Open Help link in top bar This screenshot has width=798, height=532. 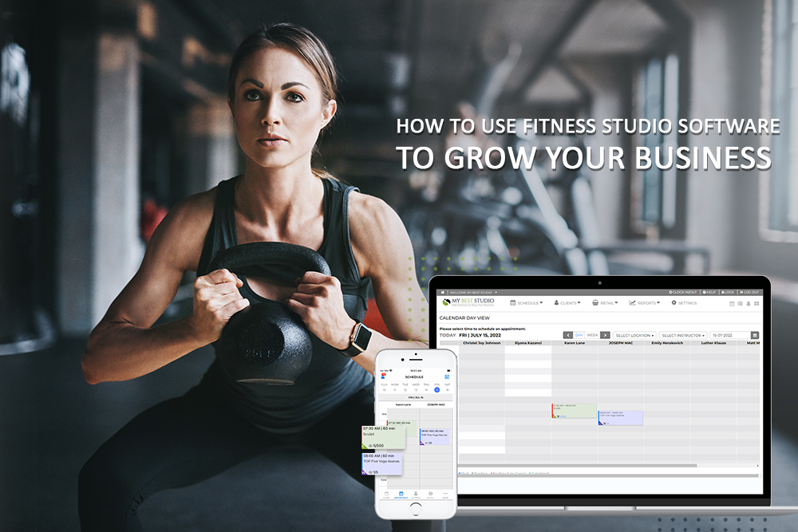(709, 293)
